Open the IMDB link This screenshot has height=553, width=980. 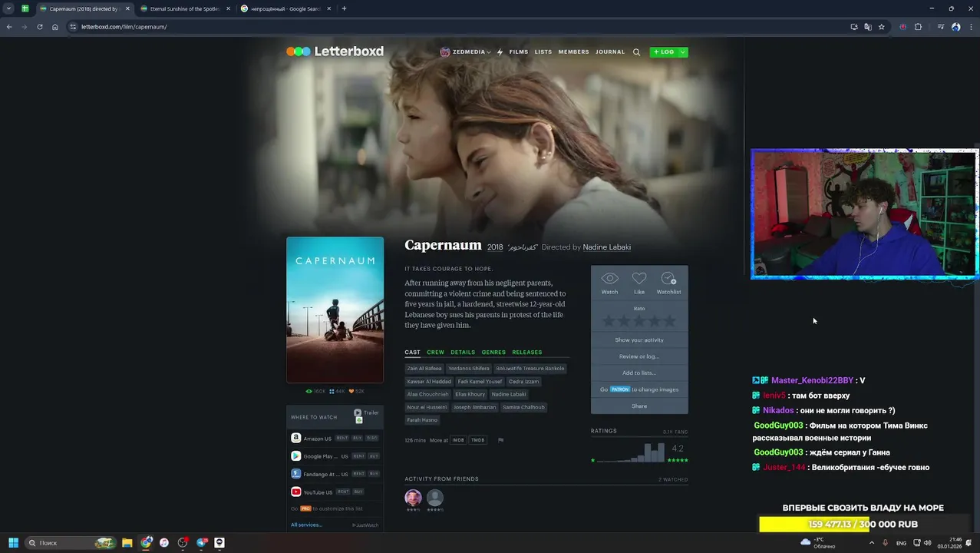coord(458,440)
